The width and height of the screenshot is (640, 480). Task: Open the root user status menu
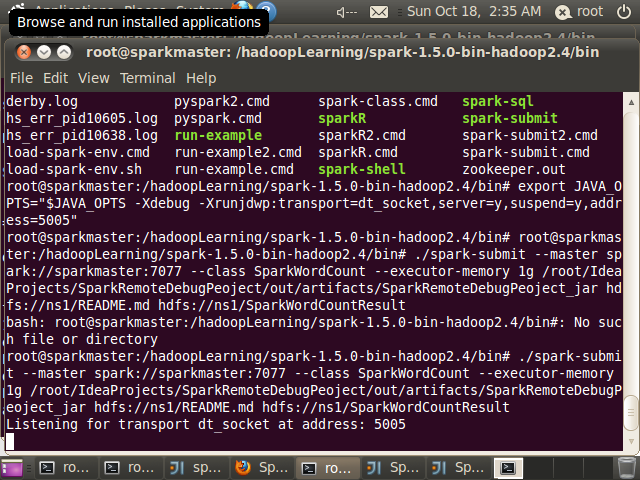point(579,12)
